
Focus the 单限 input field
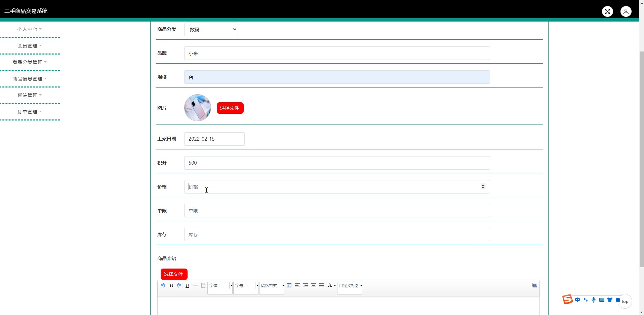(x=337, y=211)
